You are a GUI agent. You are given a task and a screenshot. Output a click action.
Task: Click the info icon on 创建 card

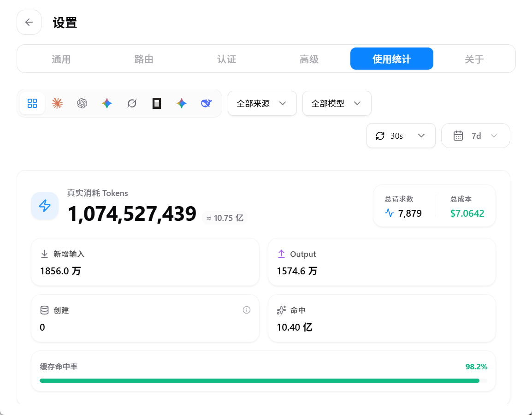pos(247,310)
